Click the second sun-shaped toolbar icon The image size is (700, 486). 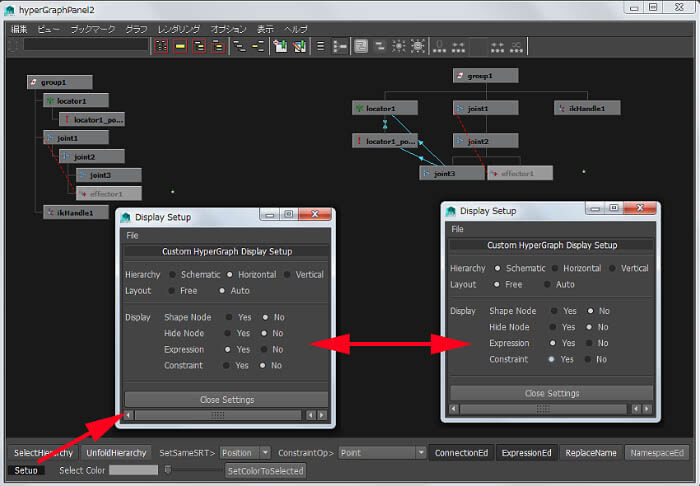click(x=418, y=46)
